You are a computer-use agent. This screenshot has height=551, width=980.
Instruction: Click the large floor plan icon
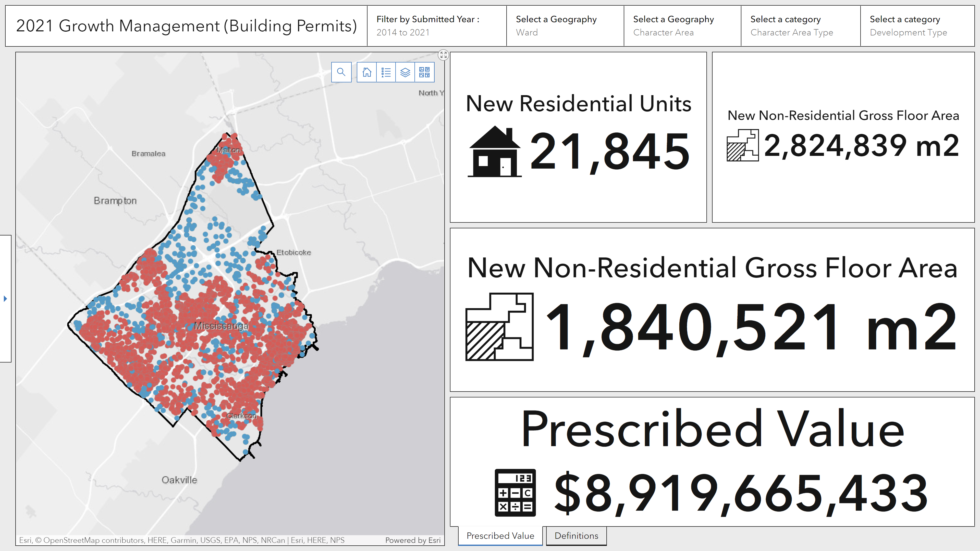point(499,327)
